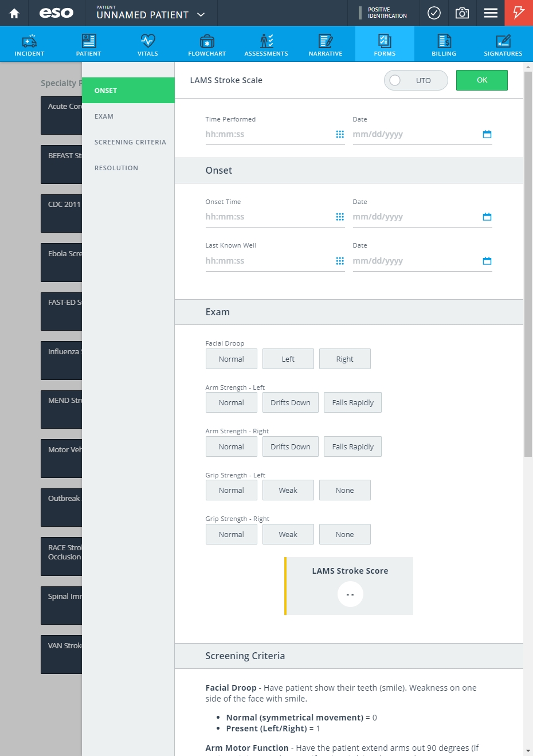Select Weak for Grip Strength - Left
Viewport: 533px width, 756px height.
tap(288, 490)
